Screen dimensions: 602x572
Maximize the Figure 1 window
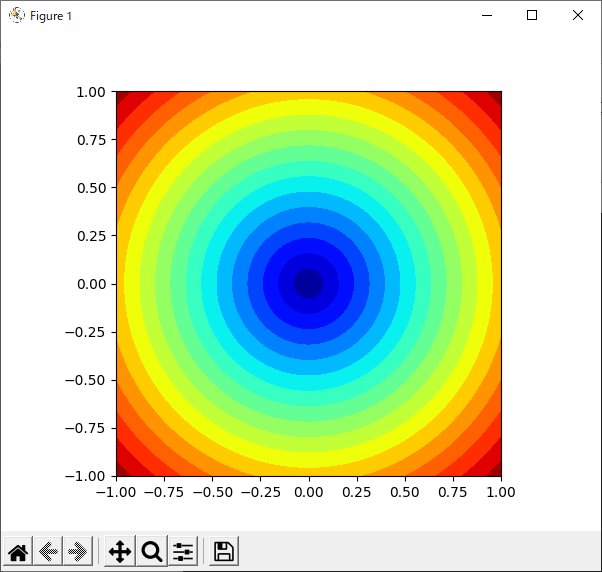[532, 15]
